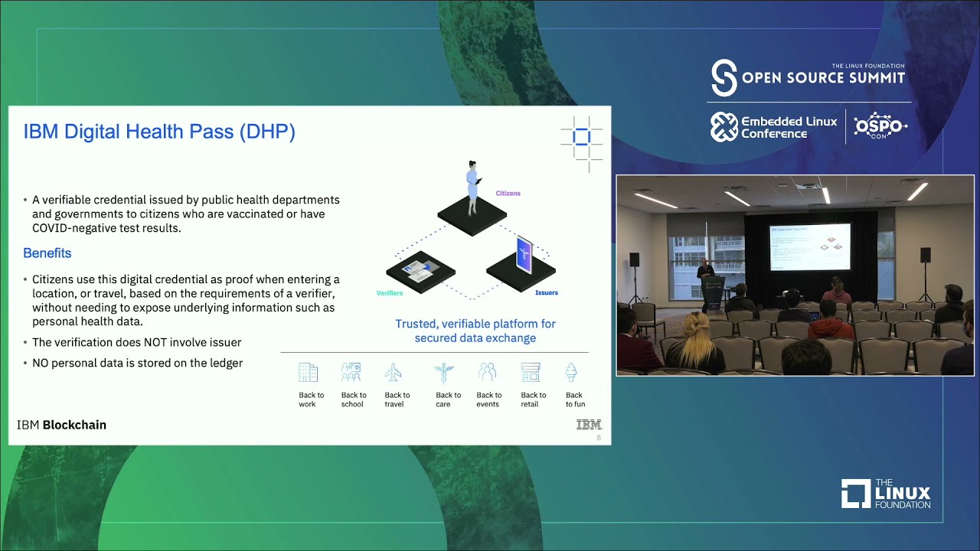980x551 pixels.
Task: Click the 'Back to events' label
Action: tap(488, 399)
